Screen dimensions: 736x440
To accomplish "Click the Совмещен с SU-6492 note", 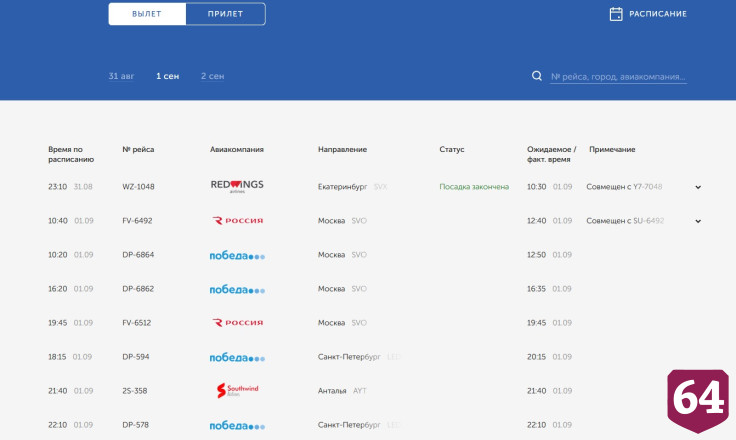I will [625, 221].
